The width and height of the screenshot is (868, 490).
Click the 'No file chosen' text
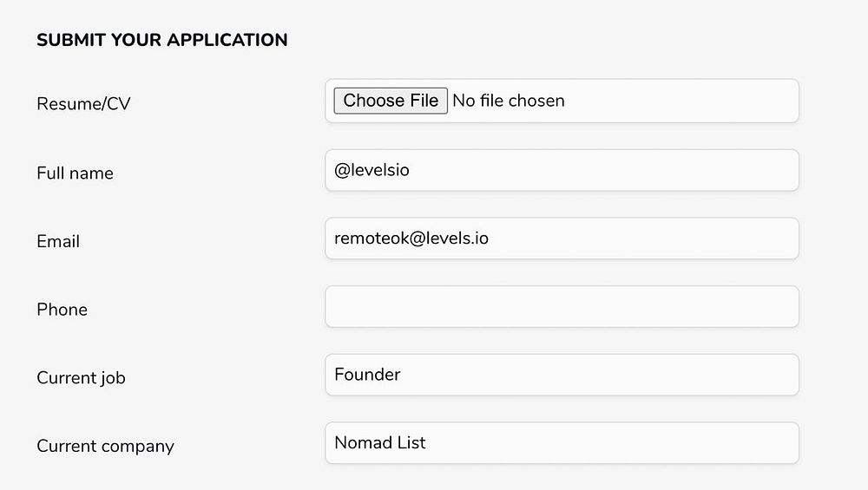coord(509,101)
